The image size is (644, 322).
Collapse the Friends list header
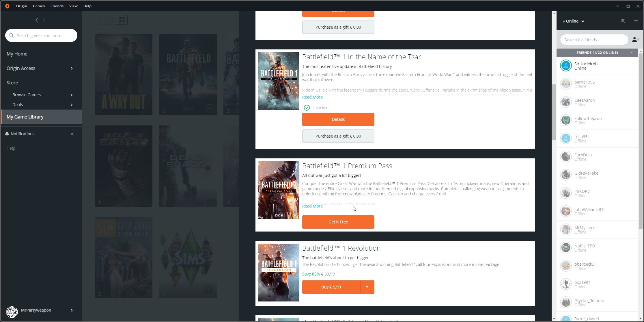click(632, 52)
